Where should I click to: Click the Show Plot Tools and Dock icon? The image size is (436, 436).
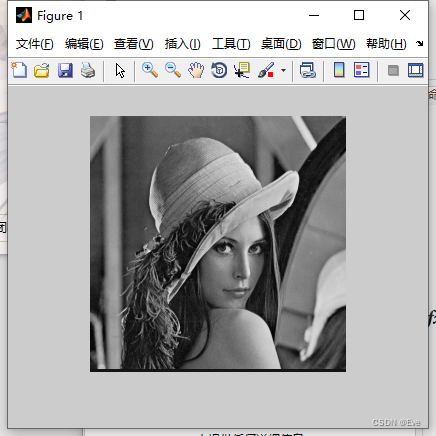(x=416, y=70)
